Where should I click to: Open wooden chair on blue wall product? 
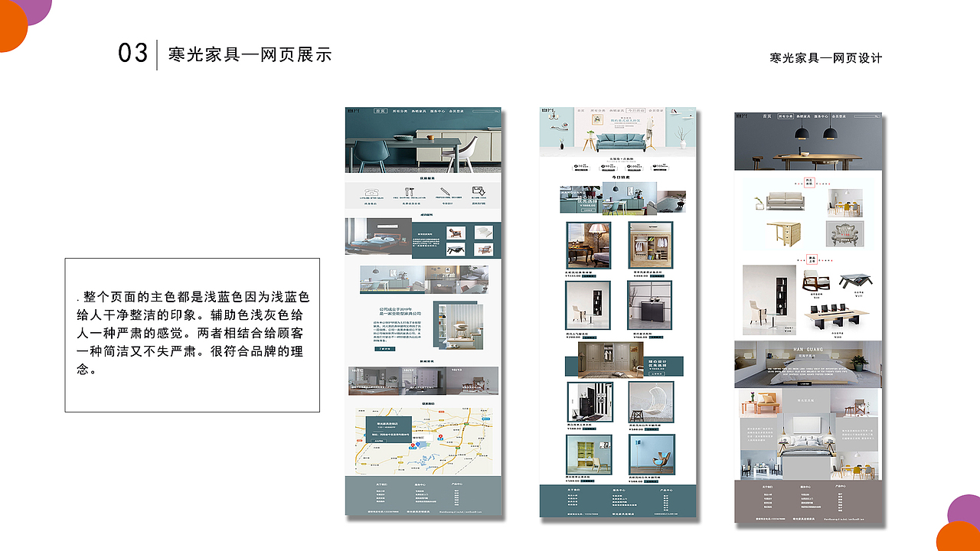tap(652, 455)
